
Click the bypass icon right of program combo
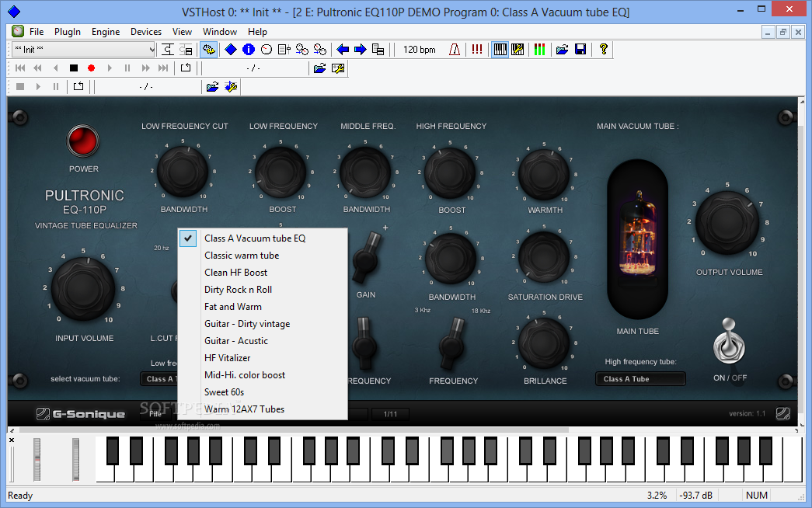pyautogui.click(x=167, y=49)
